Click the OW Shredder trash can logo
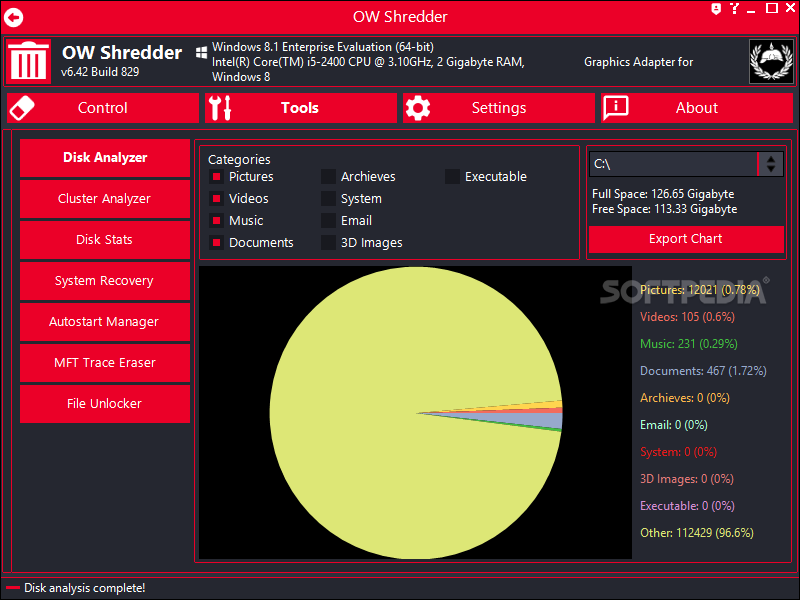Image resolution: width=800 pixels, height=600 pixels. [29, 61]
